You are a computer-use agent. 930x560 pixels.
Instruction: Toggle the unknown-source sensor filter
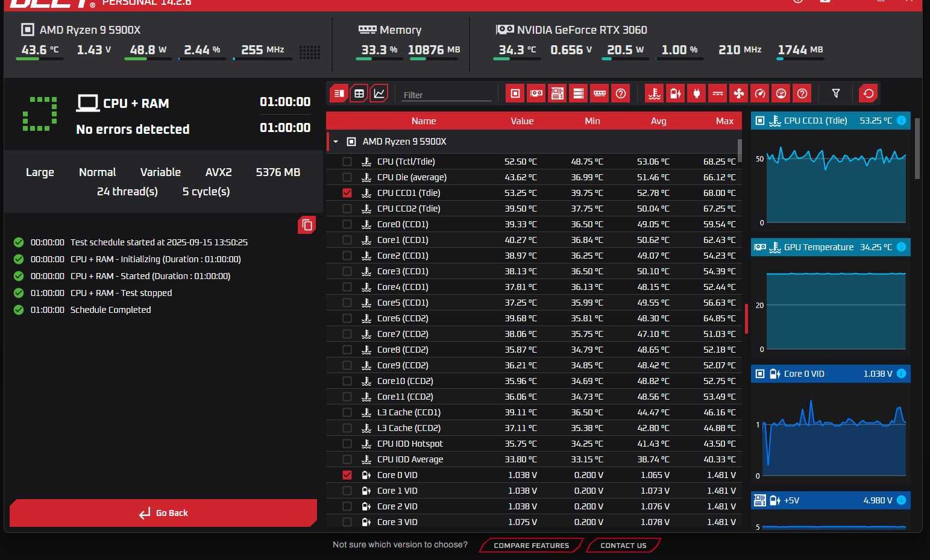tap(620, 93)
